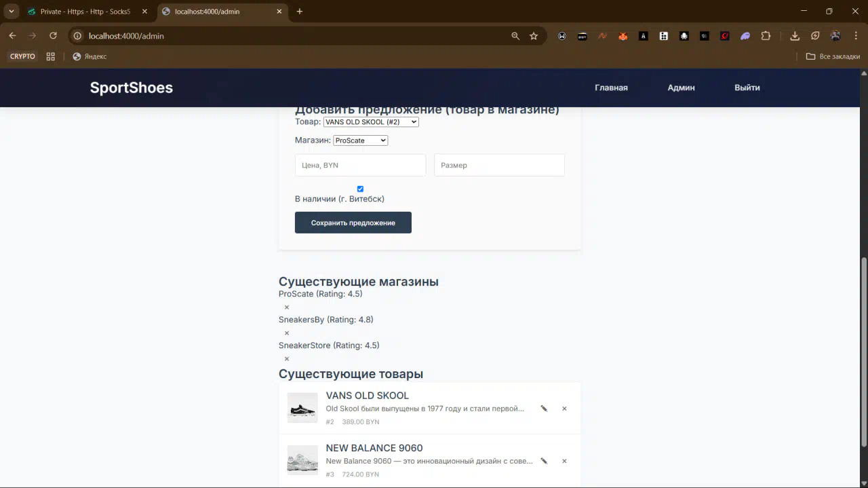Remove the ProScate store
This screenshot has height=488, width=868.
[287, 307]
